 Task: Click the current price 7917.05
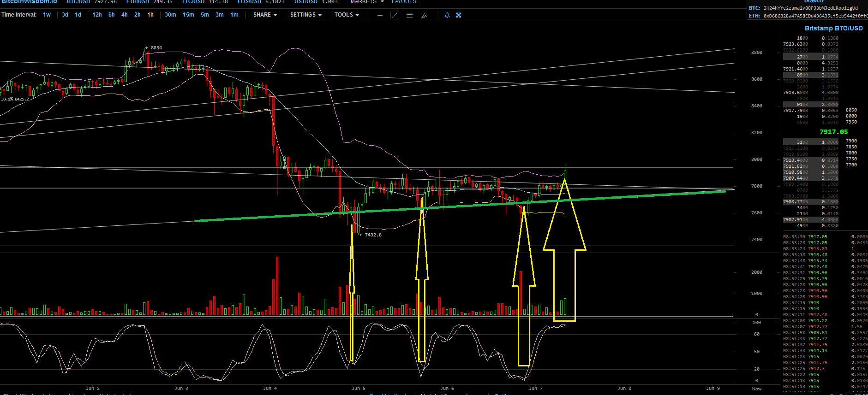coord(833,132)
